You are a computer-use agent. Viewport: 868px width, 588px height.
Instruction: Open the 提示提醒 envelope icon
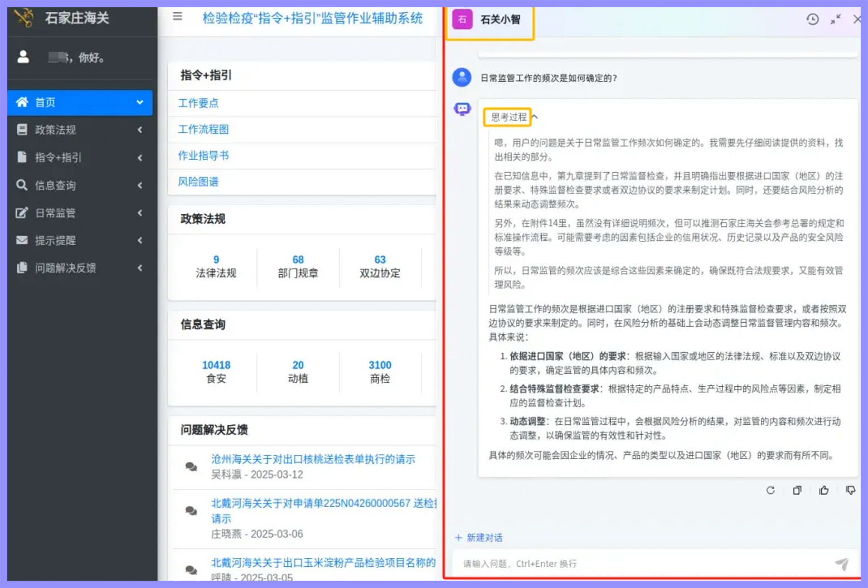tap(22, 241)
